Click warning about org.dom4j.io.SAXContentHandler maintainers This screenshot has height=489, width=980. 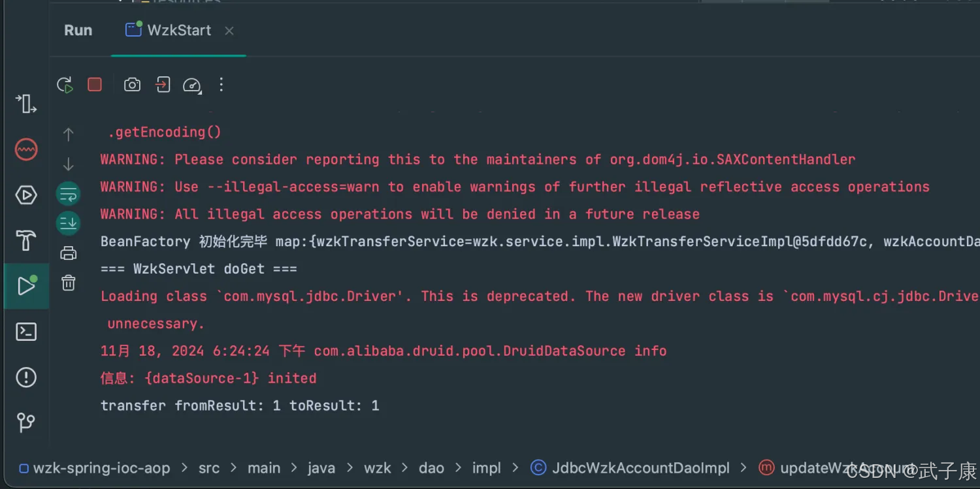pyautogui.click(x=478, y=159)
